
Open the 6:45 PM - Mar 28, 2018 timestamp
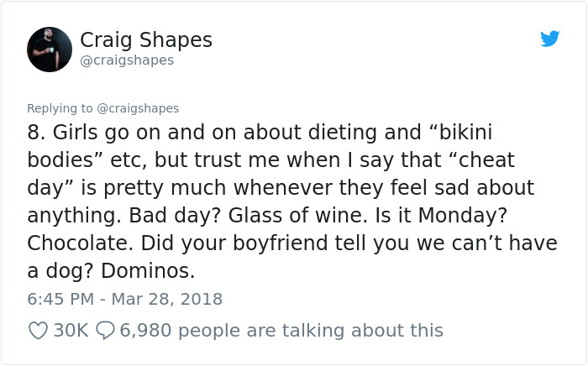[125, 299]
